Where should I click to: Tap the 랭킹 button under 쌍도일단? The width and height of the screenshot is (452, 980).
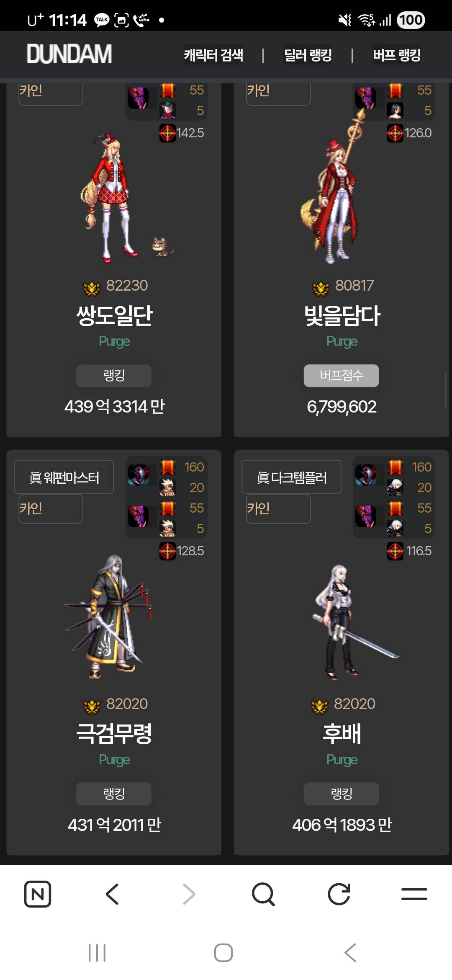click(x=114, y=375)
